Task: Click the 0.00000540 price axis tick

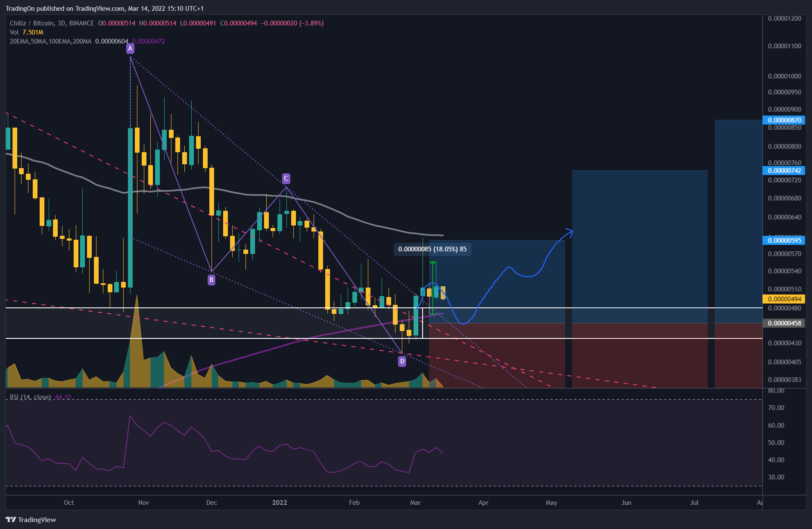Action: click(x=784, y=271)
